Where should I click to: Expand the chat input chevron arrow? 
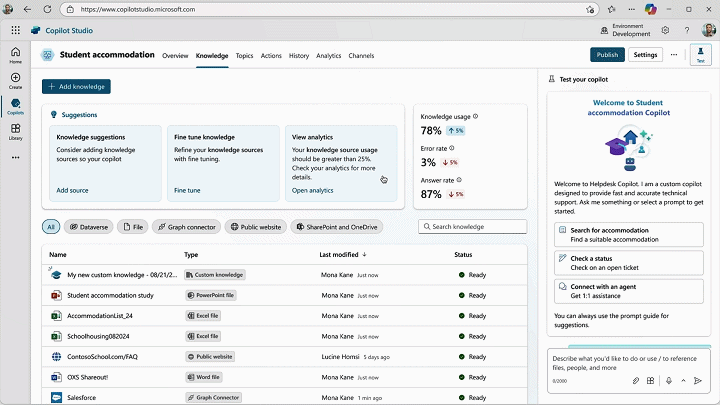pyautogui.click(x=683, y=380)
